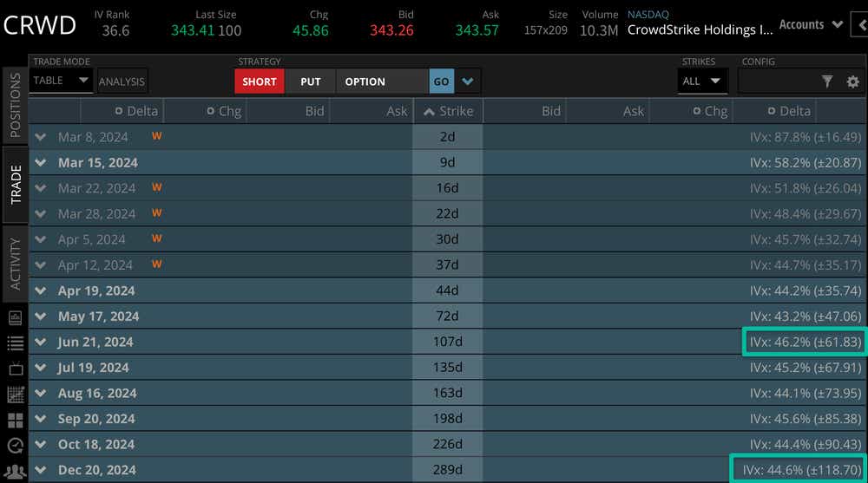Viewport: 868px width, 483px height.
Task: Click the Chg value 45.86
Action: (x=311, y=30)
